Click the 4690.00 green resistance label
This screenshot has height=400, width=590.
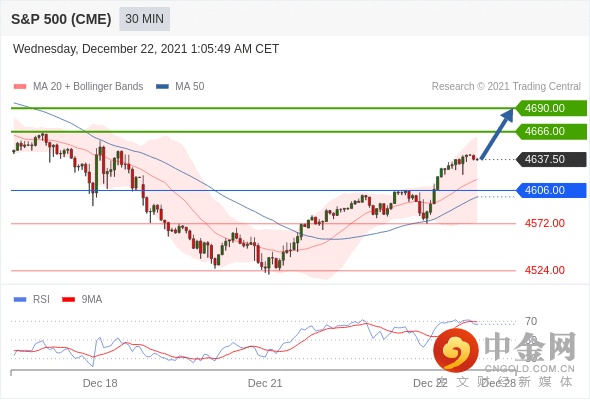pyautogui.click(x=551, y=108)
